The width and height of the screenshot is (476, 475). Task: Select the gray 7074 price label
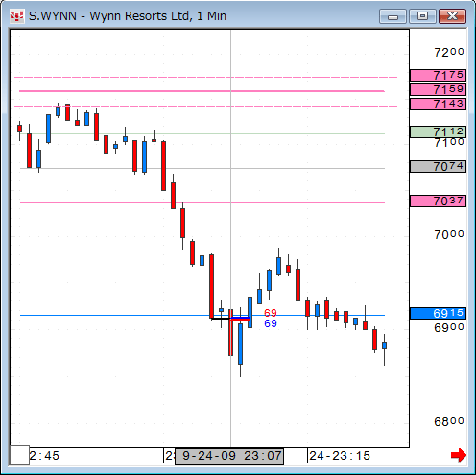click(x=438, y=166)
